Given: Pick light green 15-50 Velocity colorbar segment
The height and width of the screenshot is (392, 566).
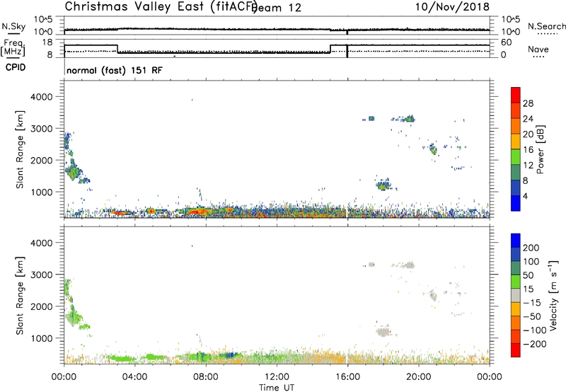Looking at the screenshot, I should coord(516,282).
